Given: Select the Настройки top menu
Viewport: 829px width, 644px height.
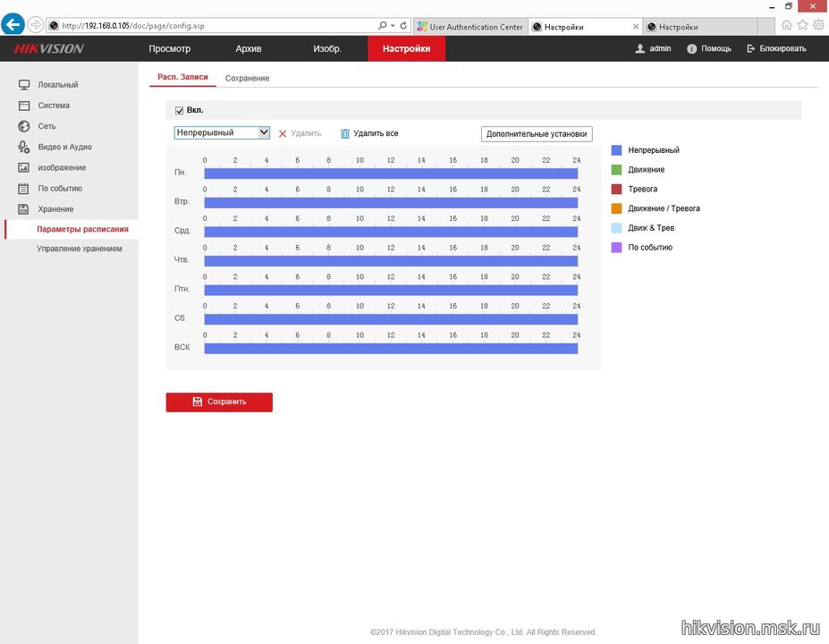Looking at the screenshot, I should pos(407,48).
